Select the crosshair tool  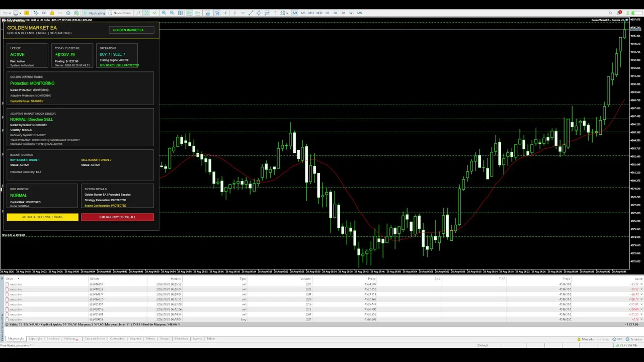point(225,13)
